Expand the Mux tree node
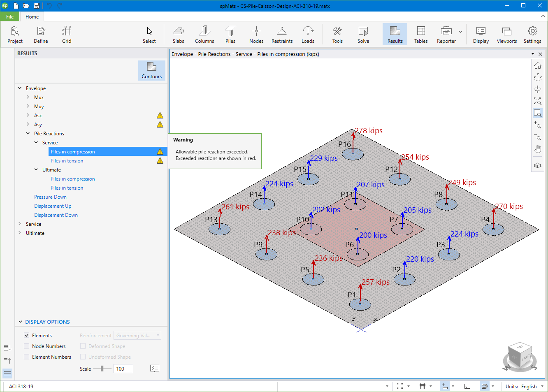Viewport: 548px width, 392px height. coord(28,97)
